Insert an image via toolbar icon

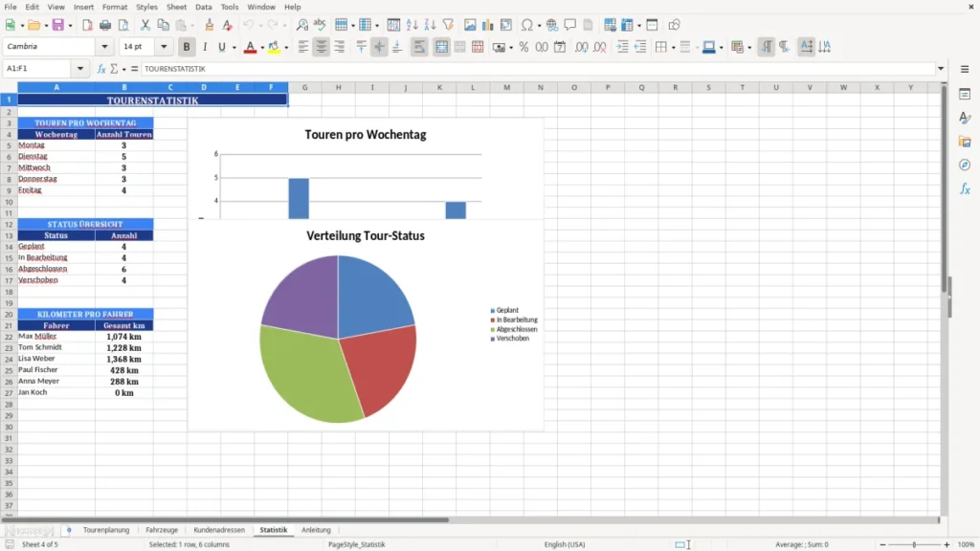tap(470, 25)
